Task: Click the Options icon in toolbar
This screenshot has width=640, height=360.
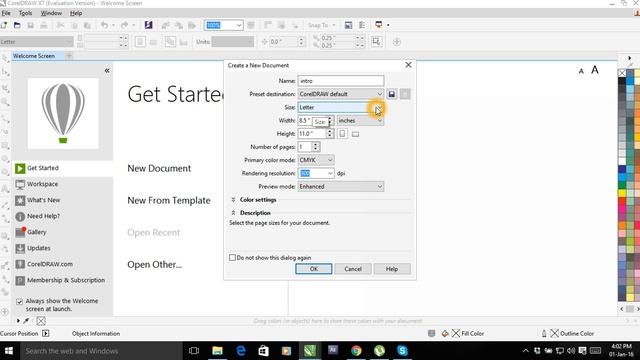Action: [362, 25]
